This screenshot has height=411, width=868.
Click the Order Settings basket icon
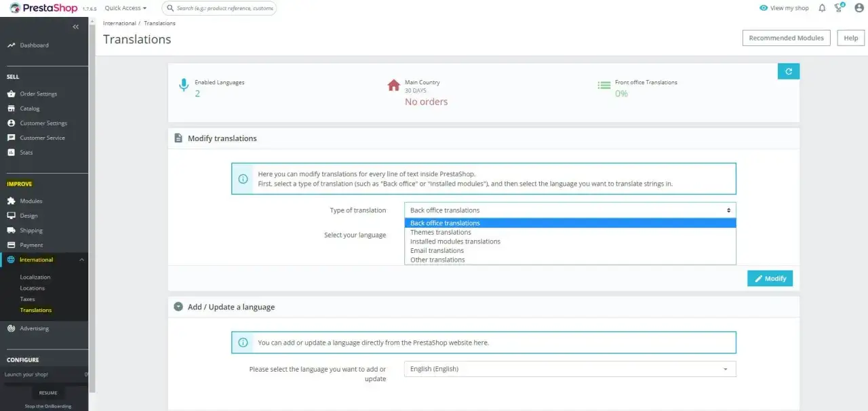pyautogui.click(x=11, y=94)
